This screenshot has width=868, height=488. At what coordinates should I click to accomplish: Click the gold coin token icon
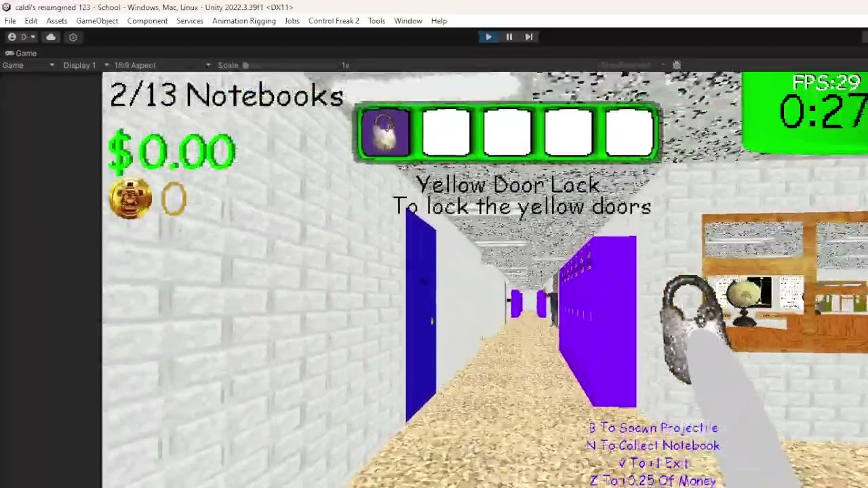tap(130, 199)
